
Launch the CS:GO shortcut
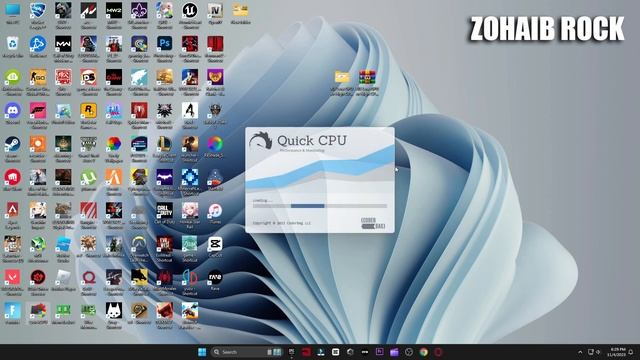pyautogui.click(x=38, y=77)
